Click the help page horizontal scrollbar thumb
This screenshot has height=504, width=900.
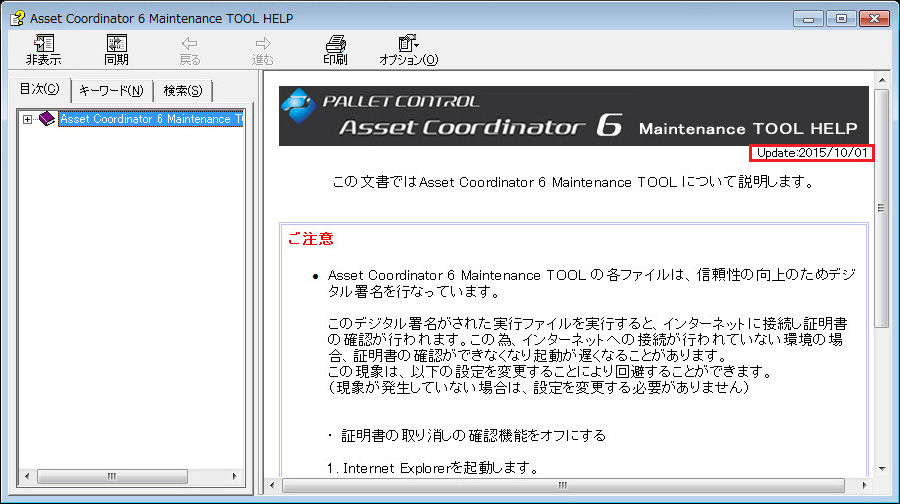(x=563, y=486)
